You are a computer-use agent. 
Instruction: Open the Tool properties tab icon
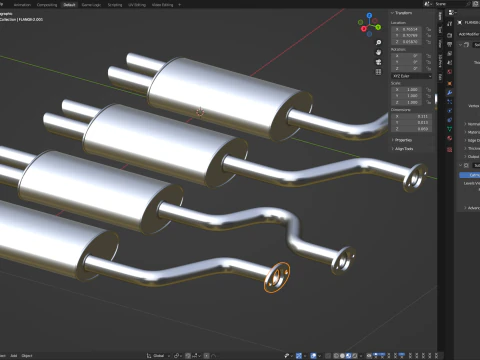click(x=450, y=24)
